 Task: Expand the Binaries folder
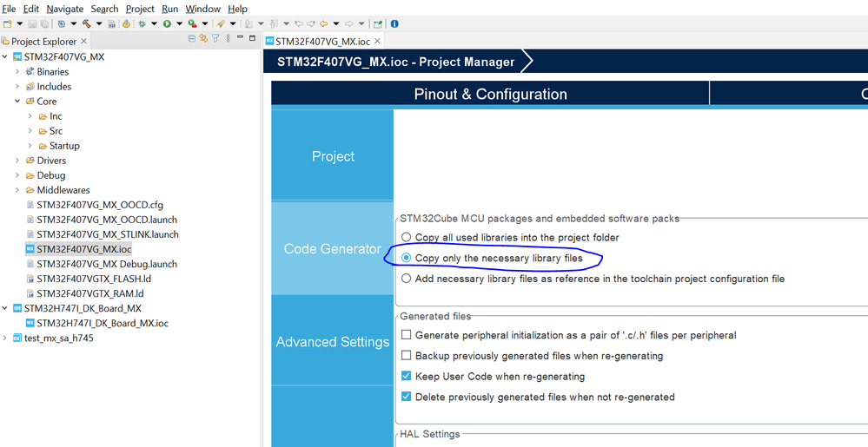(17, 71)
